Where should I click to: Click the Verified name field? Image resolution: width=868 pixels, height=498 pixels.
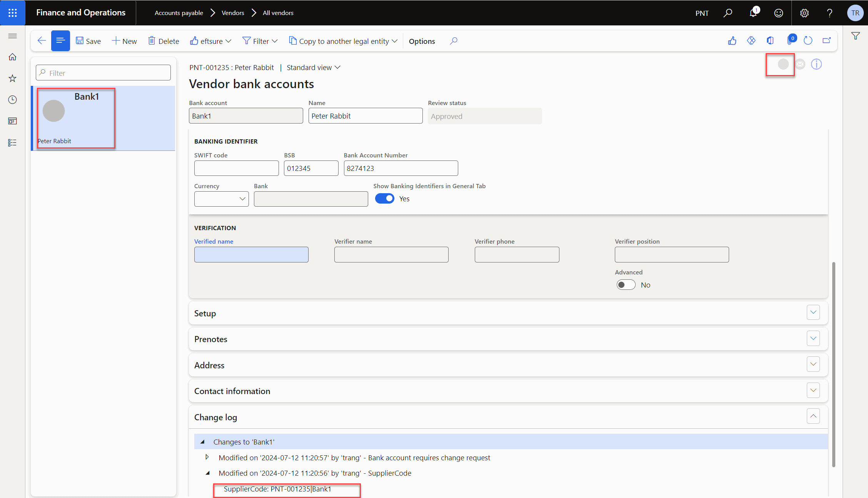(251, 254)
